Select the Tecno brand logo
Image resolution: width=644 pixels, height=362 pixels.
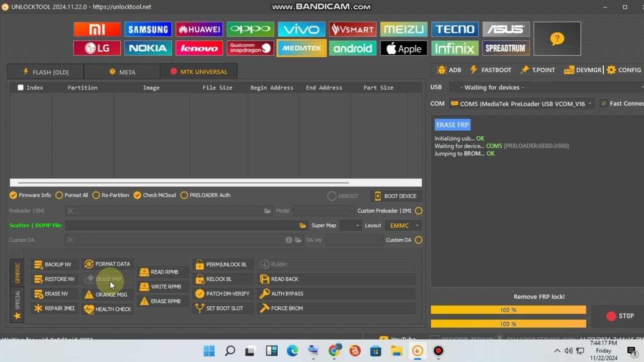coord(455,29)
